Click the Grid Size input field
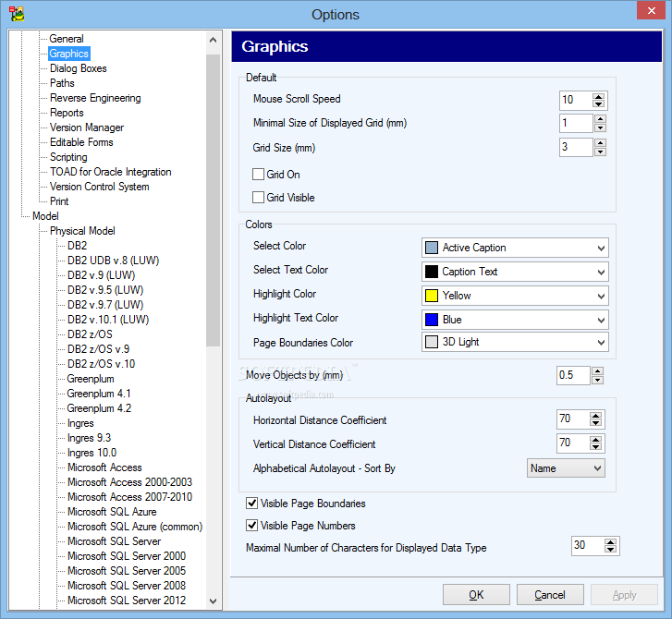This screenshot has width=672, height=619. (577, 148)
